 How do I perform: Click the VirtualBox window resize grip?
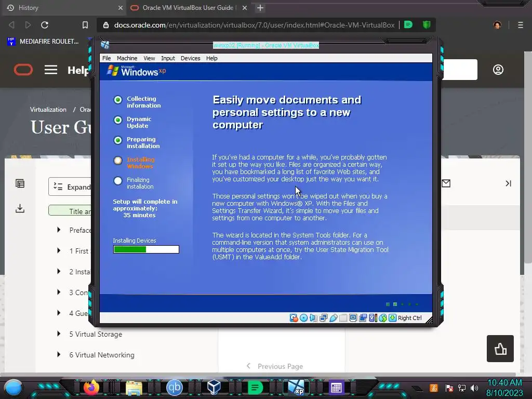pyautogui.click(x=429, y=320)
